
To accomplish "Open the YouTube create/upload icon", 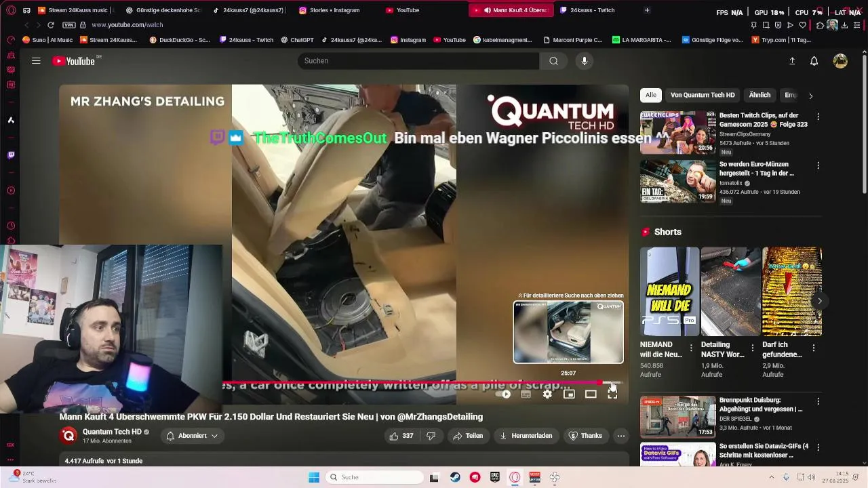I will click(792, 61).
